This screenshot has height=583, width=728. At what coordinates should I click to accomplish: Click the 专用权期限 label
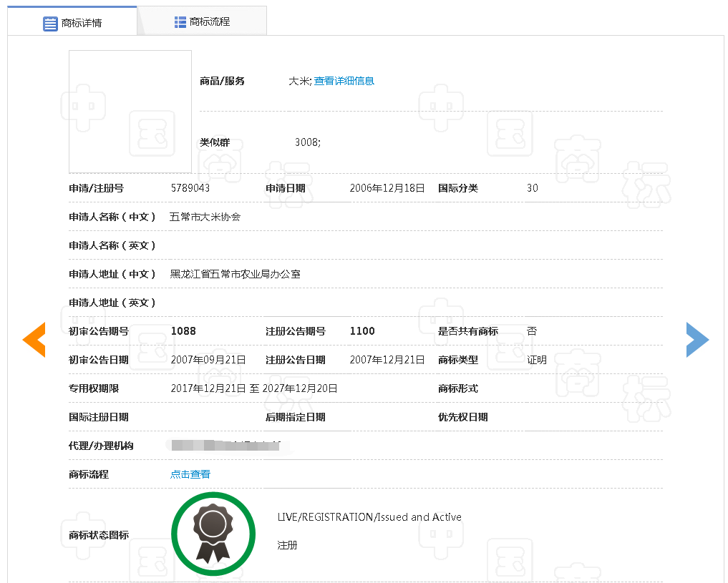pos(94,388)
